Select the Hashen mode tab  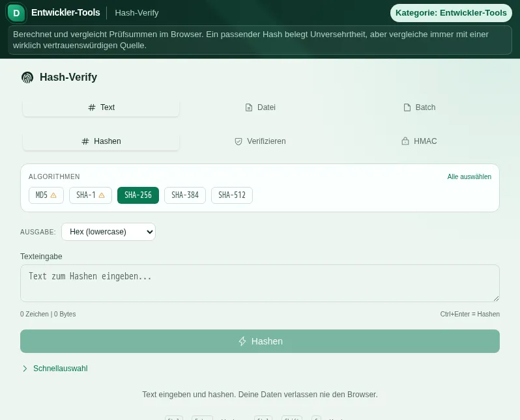(101, 141)
